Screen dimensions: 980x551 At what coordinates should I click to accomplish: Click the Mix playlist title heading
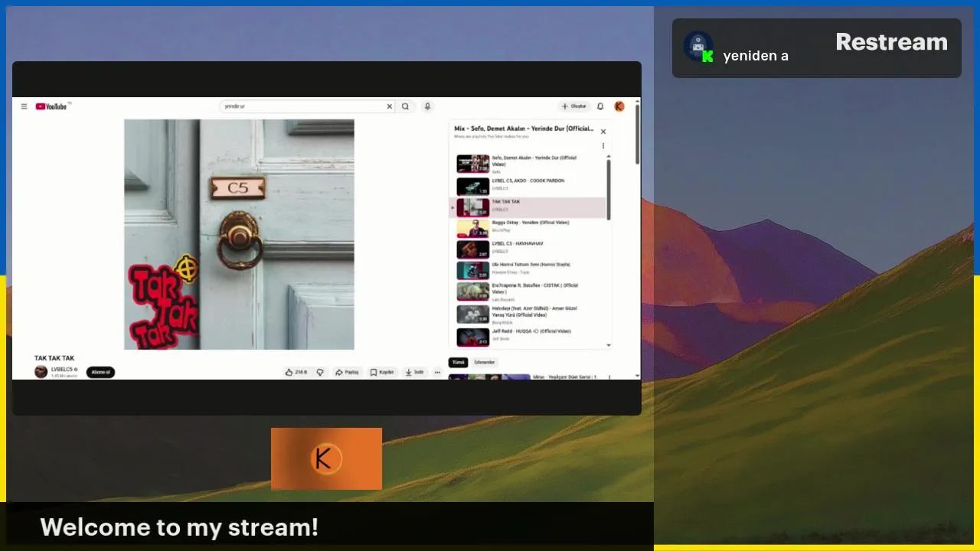tap(524, 129)
